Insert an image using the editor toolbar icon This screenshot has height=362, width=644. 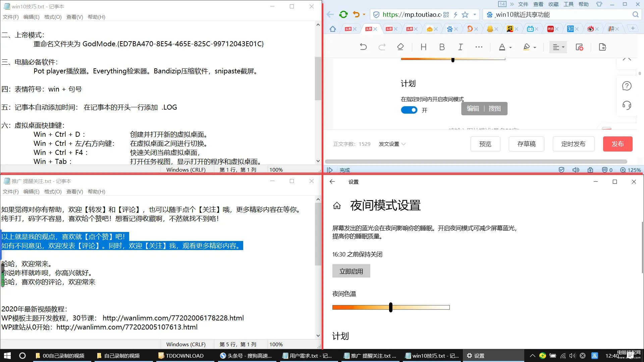click(580, 47)
